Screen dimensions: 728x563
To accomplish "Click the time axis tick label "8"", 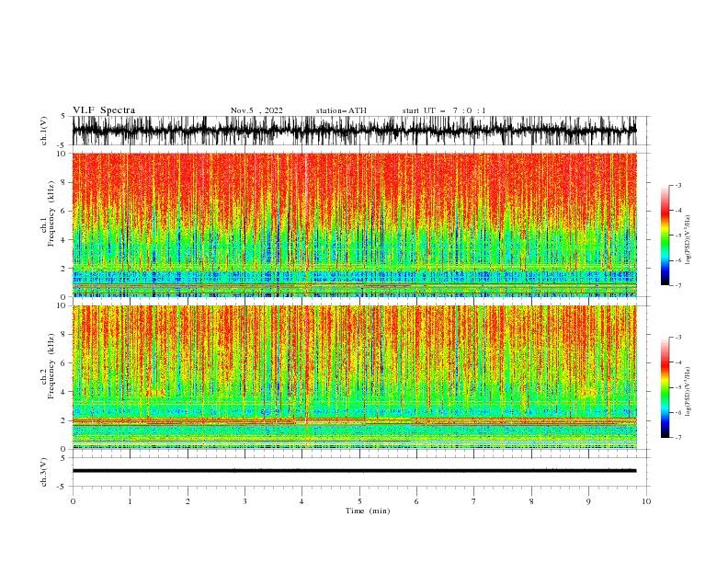I will pos(531,501).
